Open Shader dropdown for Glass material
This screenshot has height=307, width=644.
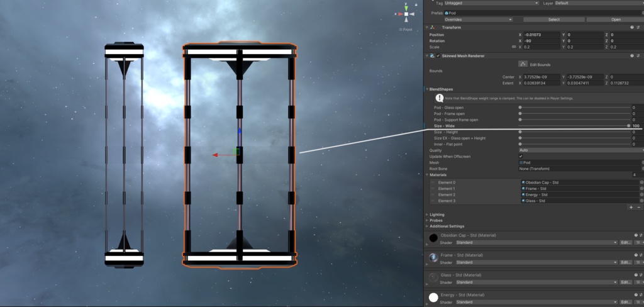(537, 282)
